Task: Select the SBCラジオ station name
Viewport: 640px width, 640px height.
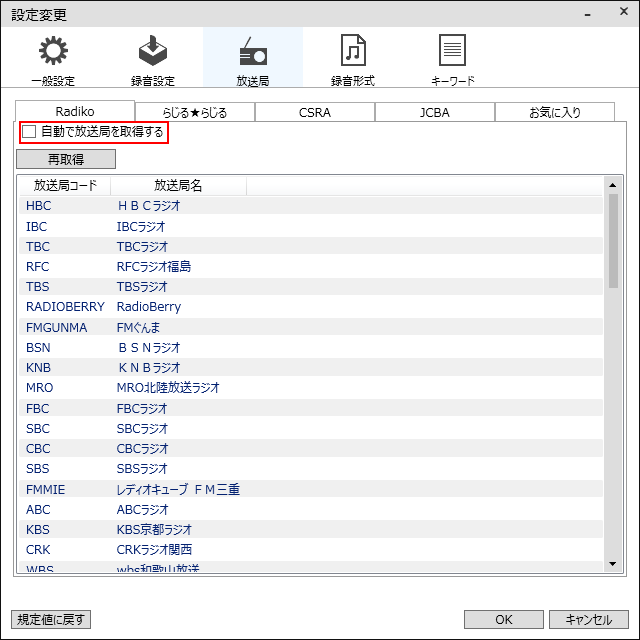Action: point(142,429)
